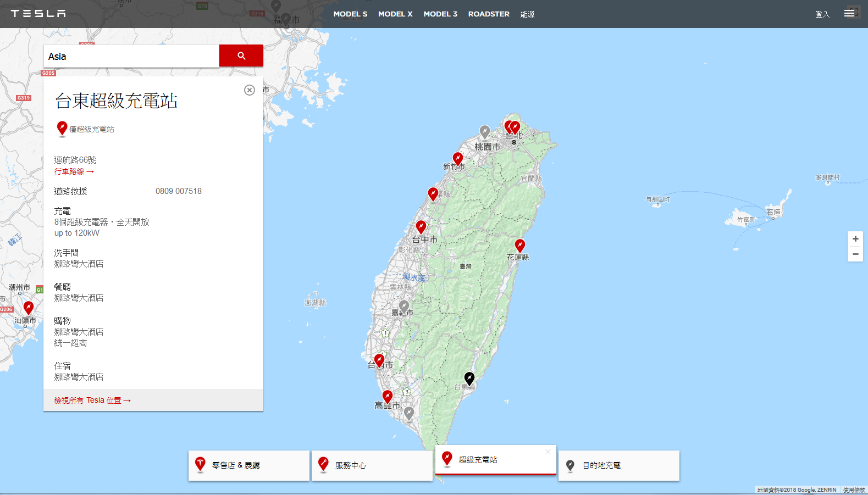The image size is (868, 495).
Task: Select the Supercharger pin at 台中市
Action: 421,227
